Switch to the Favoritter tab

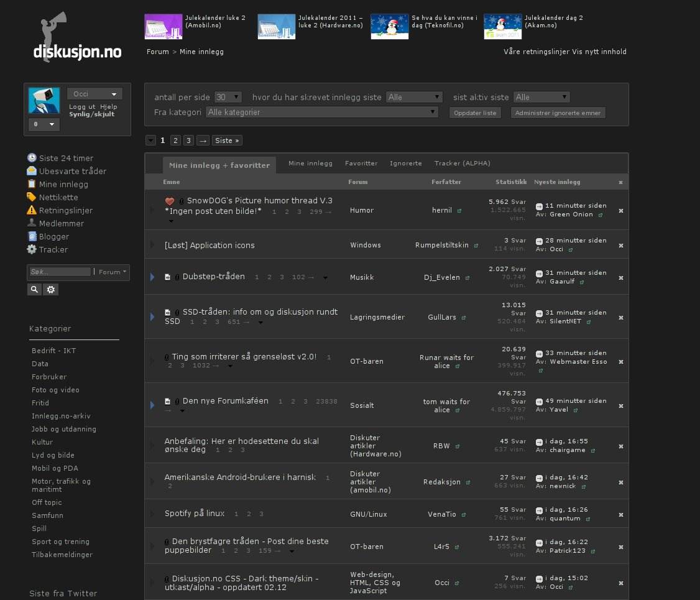tap(361, 163)
